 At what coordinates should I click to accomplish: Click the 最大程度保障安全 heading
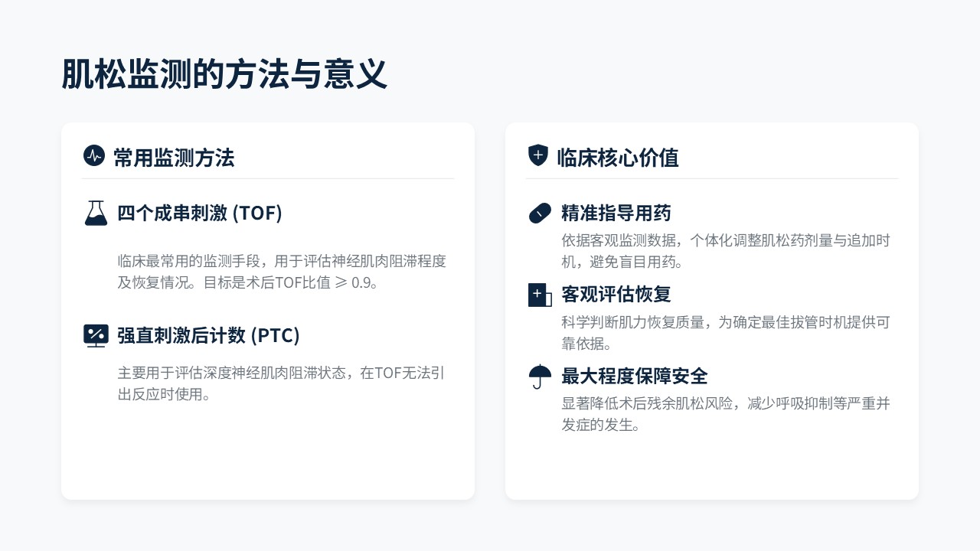click(634, 377)
